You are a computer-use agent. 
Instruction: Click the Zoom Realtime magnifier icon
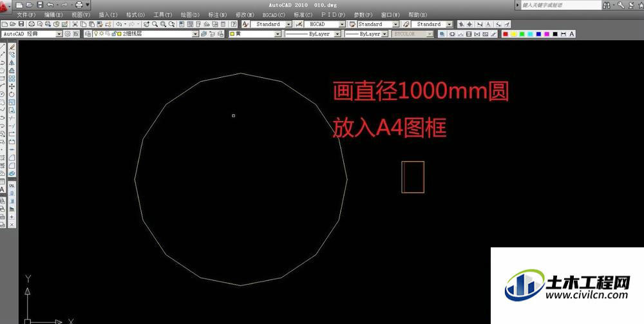pyautogui.click(x=155, y=24)
